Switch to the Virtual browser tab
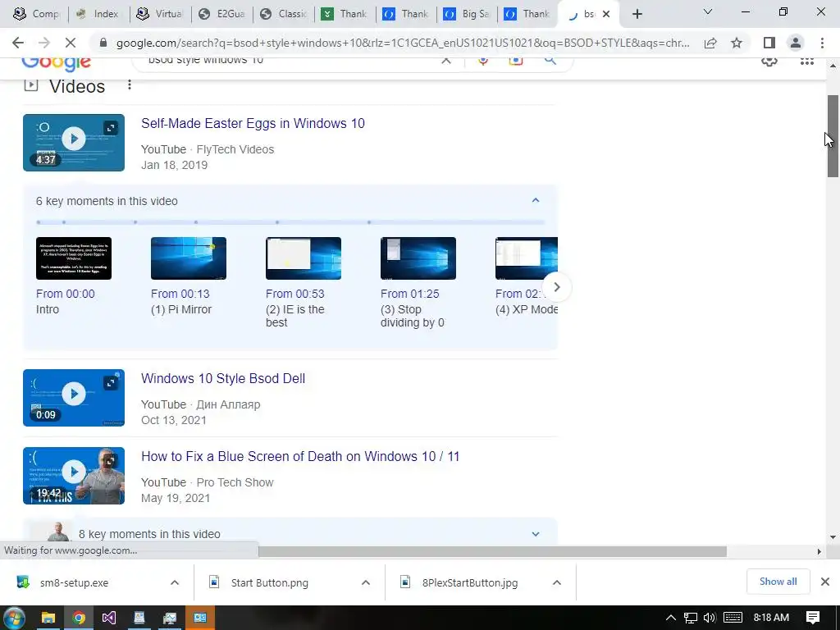 tap(160, 14)
